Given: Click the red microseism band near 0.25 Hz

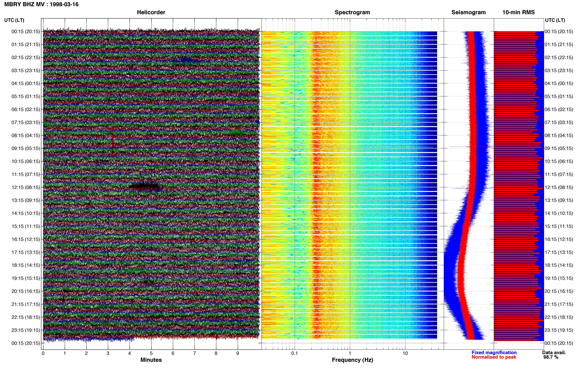Looking at the screenshot, I should click(316, 185).
